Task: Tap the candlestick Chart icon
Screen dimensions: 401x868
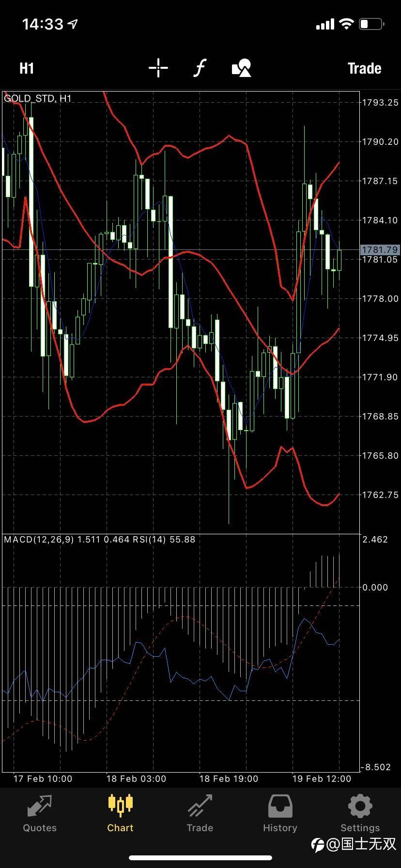Action: (x=120, y=806)
